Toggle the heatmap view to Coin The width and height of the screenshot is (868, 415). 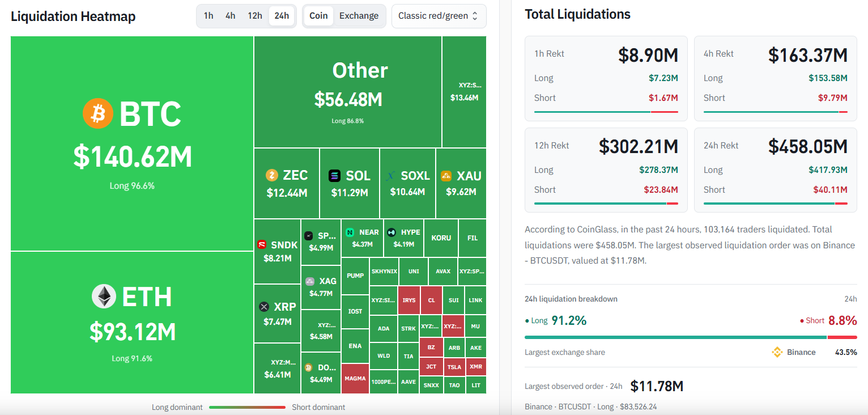click(x=318, y=16)
